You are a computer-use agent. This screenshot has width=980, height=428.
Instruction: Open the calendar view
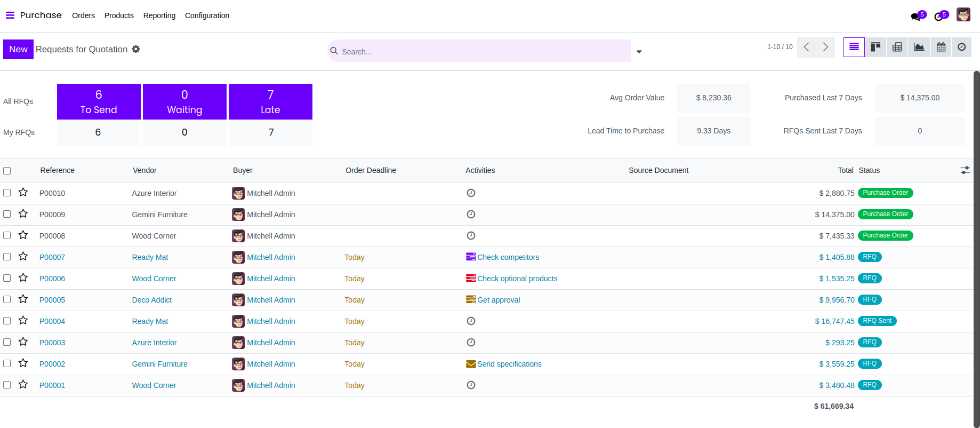click(x=941, y=47)
